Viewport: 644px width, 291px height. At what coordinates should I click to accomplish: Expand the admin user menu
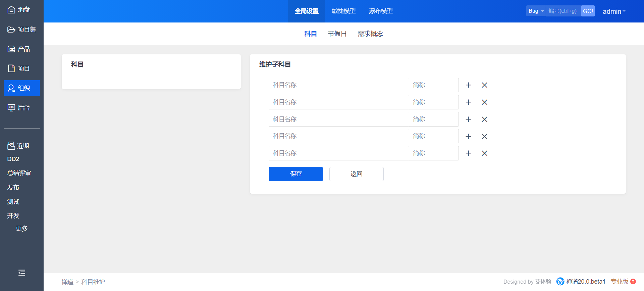click(x=614, y=11)
